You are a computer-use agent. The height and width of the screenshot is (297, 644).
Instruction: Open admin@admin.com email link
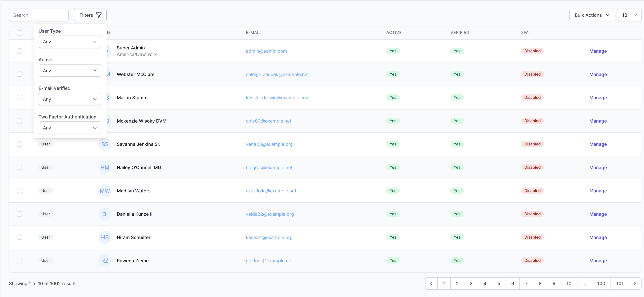click(x=266, y=51)
